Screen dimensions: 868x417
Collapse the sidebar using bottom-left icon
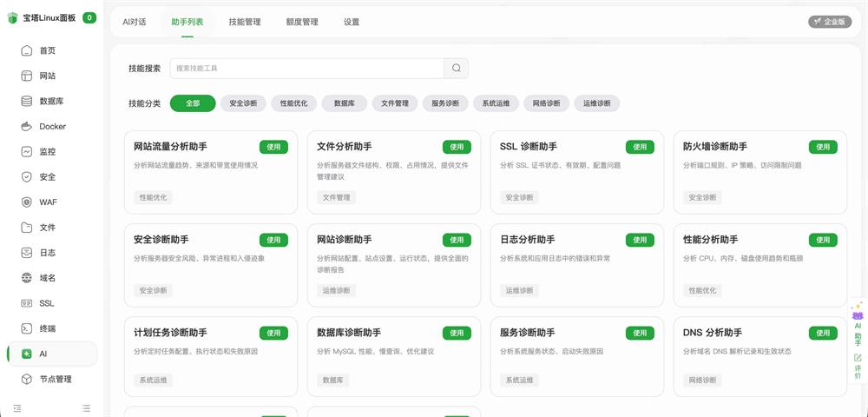click(x=16, y=407)
